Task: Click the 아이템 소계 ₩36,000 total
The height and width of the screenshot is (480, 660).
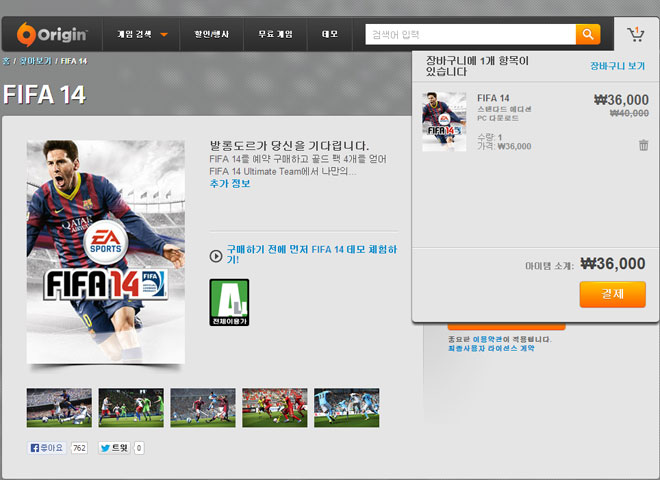Action: [x=612, y=264]
